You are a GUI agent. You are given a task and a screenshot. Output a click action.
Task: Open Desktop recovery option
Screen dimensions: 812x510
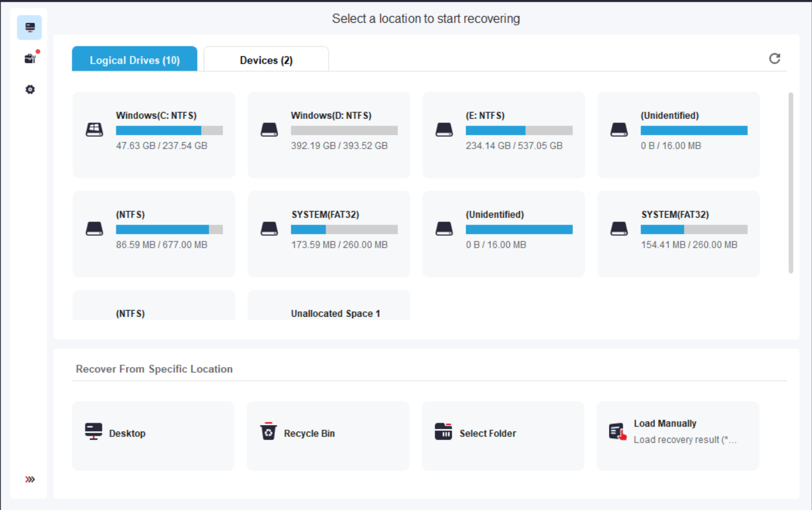point(153,433)
